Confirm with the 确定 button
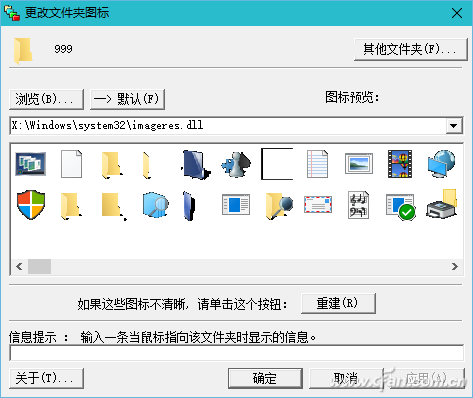The image size is (473, 398). [x=265, y=378]
